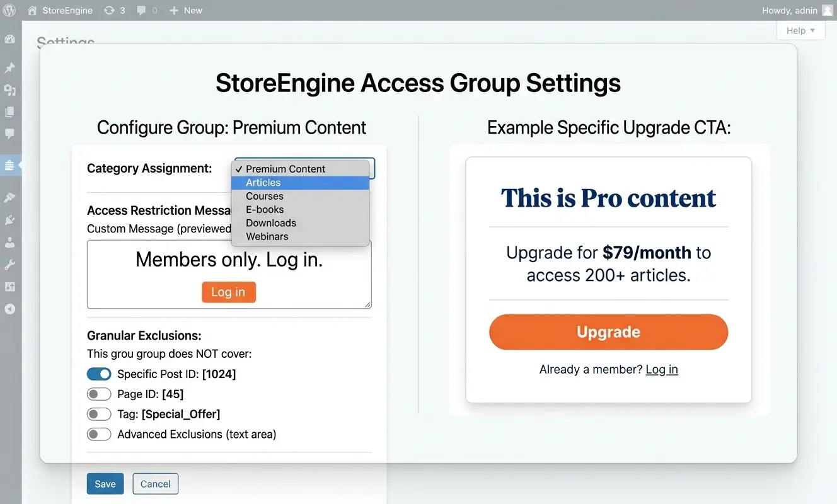837x504 pixels.
Task: Click the user avatar in admin bar
Action: click(827, 10)
